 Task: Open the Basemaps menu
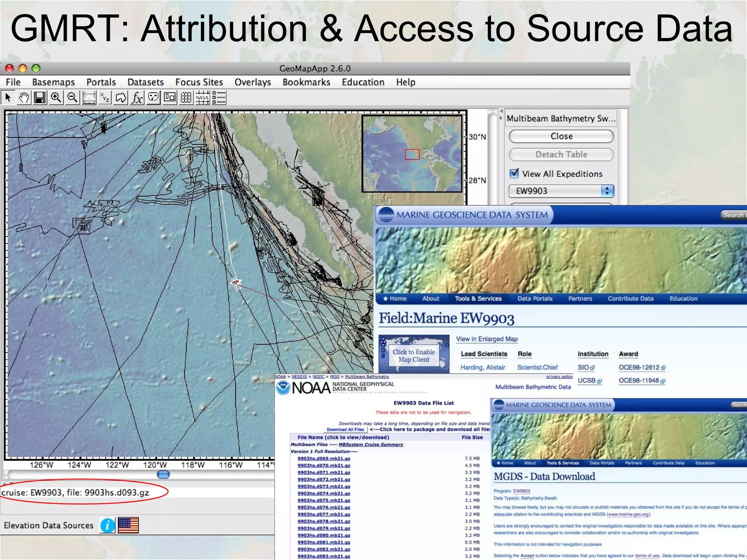pos(54,82)
